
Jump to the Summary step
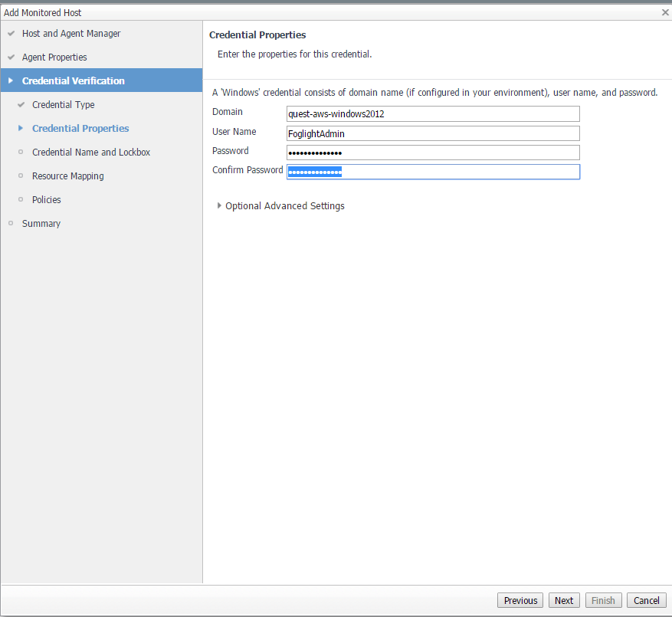(x=41, y=224)
